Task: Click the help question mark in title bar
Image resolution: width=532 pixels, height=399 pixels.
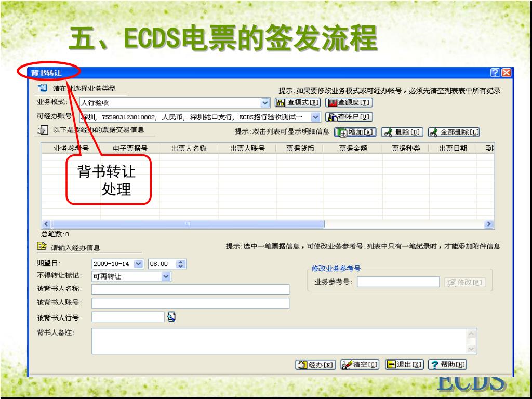Action: click(495, 73)
